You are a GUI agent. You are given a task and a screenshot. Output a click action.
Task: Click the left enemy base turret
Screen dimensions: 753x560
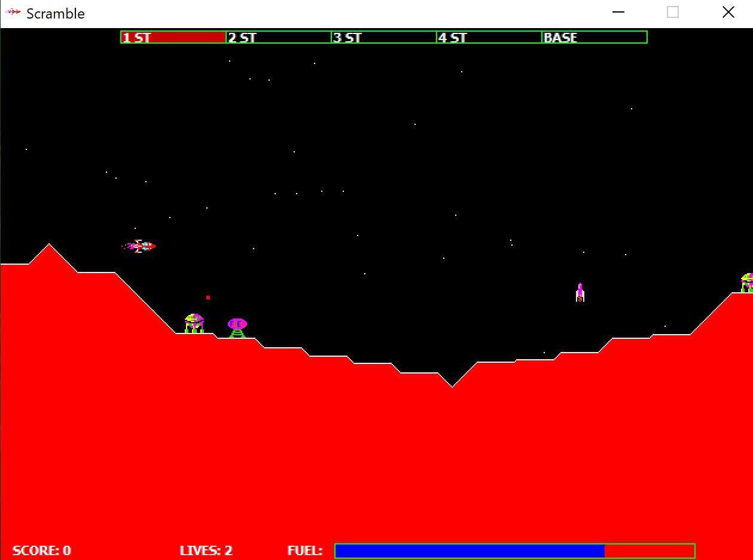coord(194,322)
